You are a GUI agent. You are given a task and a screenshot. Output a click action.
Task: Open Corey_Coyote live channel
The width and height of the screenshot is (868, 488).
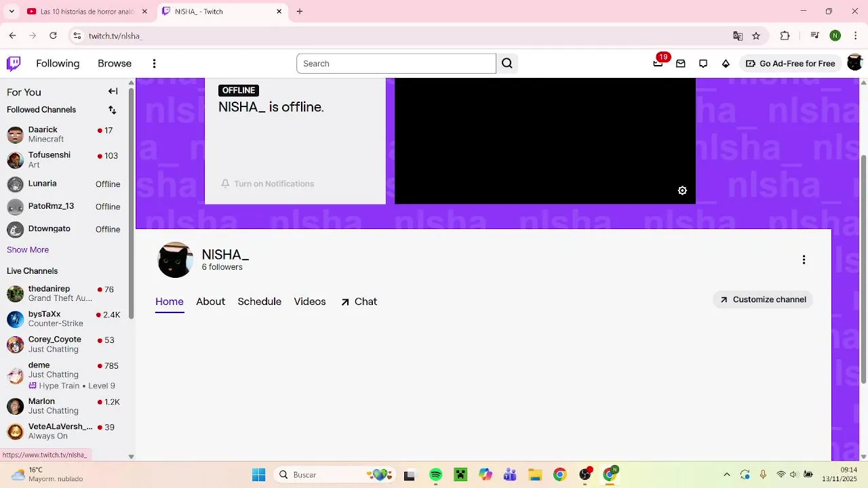pos(64,344)
